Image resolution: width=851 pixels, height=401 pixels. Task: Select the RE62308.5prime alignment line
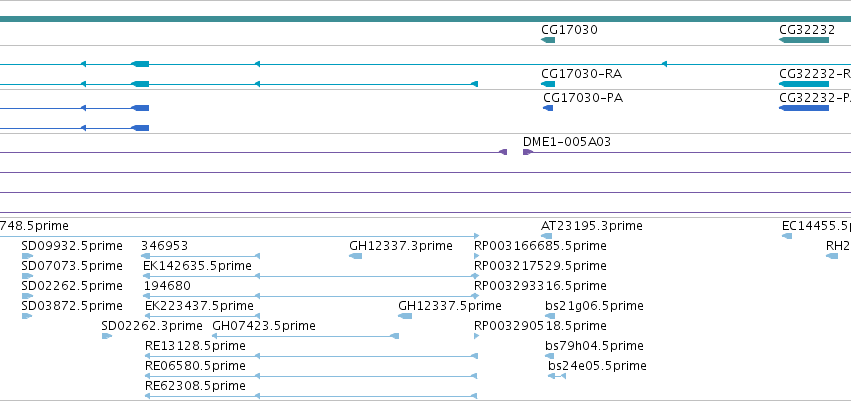coord(311,396)
